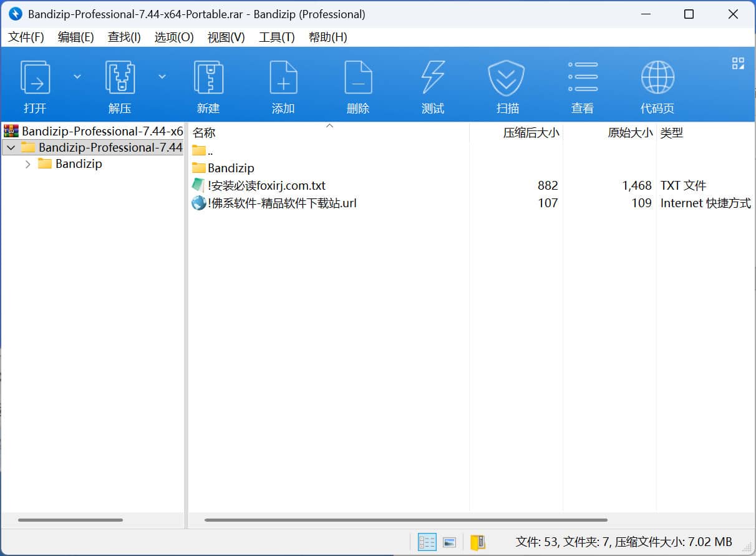Click the compressed size value 107
Viewport: 756px width, 556px height.
[548, 203]
